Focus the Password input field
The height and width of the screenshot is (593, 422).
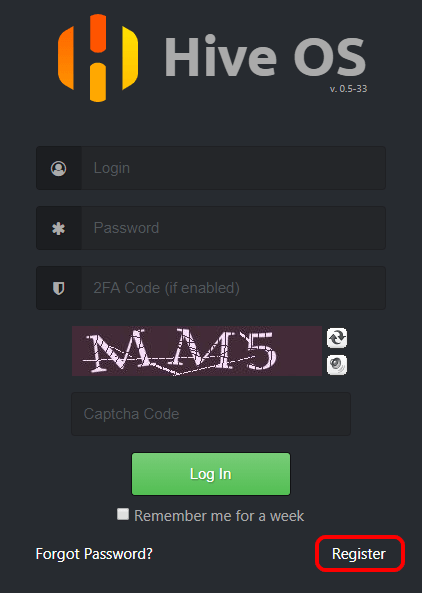click(234, 228)
